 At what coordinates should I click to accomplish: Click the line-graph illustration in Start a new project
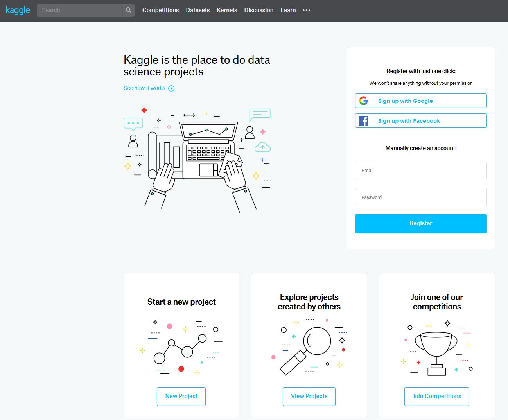pos(181,348)
